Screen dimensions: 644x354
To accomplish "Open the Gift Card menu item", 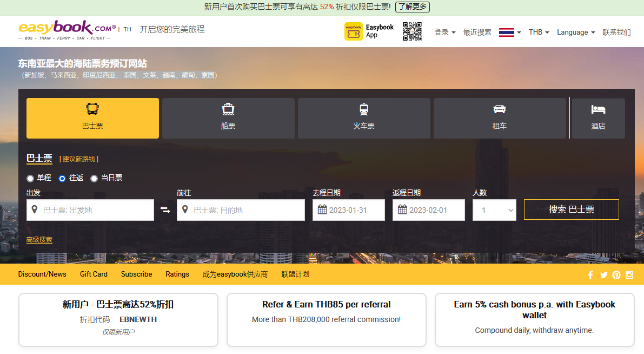I will coord(93,274).
